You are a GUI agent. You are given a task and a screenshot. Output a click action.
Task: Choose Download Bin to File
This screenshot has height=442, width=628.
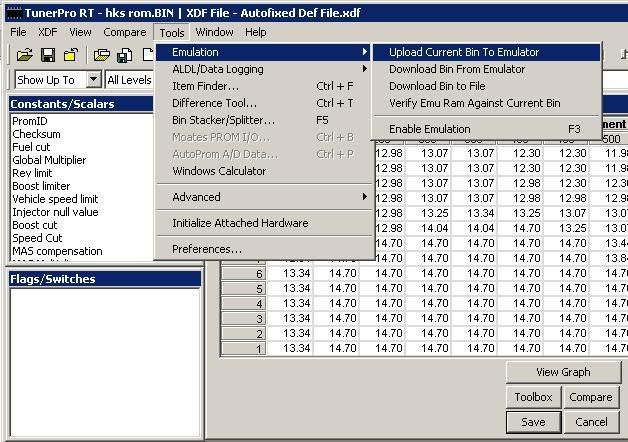(486, 86)
